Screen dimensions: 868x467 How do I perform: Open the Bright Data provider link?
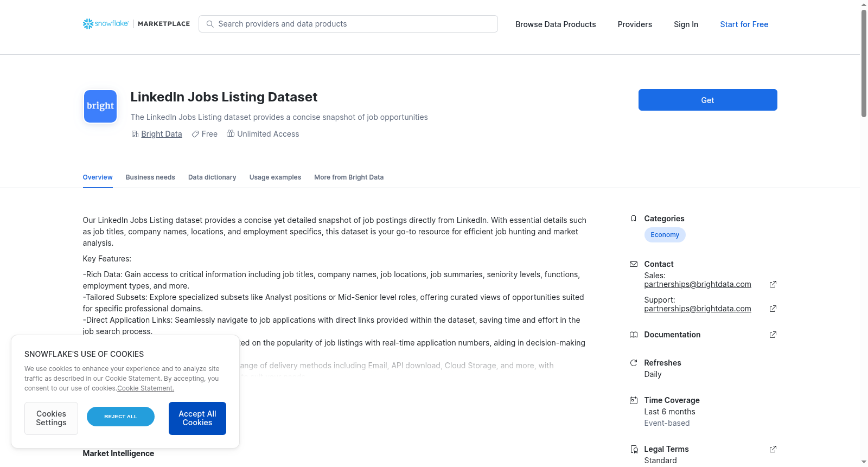(162, 134)
